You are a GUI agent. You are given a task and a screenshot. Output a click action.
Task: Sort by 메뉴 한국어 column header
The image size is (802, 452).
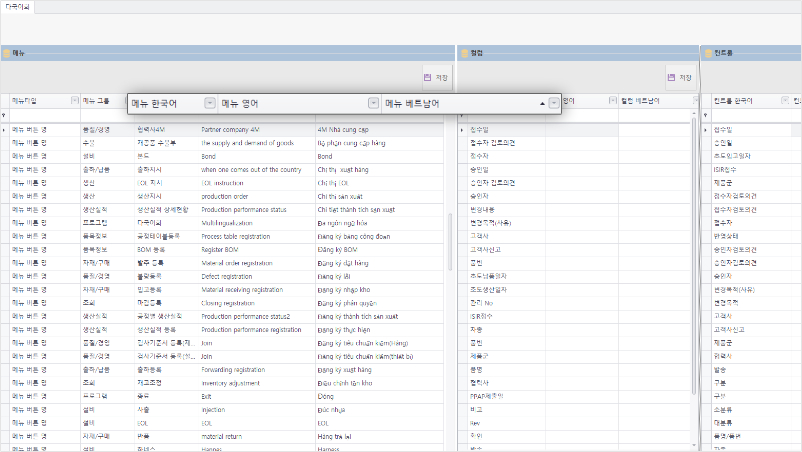(x=154, y=103)
